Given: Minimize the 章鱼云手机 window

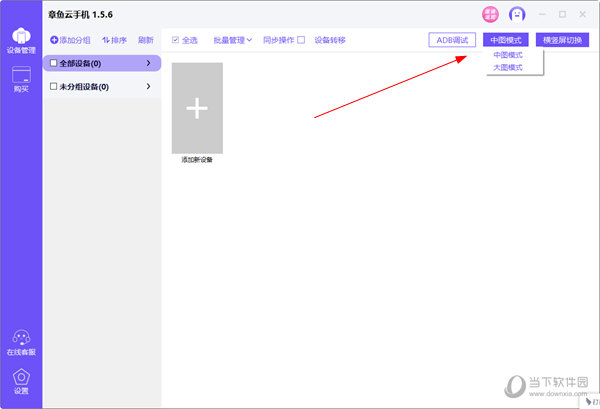Looking at the screenshot, I should 542,15.
